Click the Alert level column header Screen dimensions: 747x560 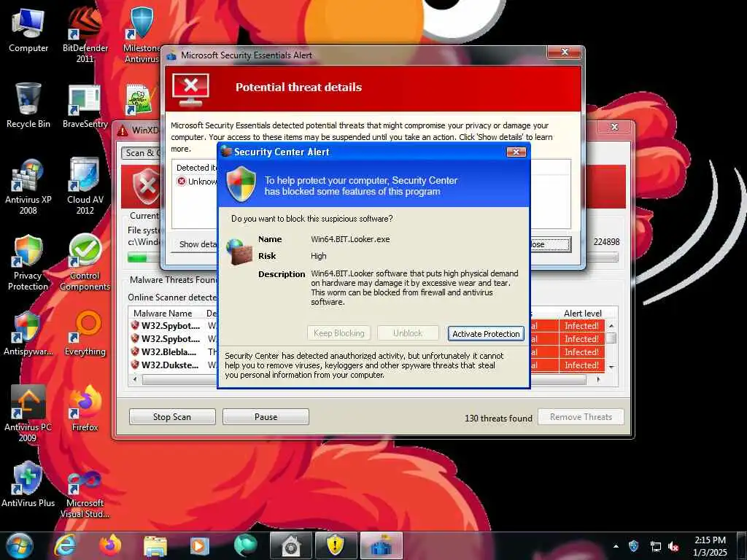(x=582, y=314)
